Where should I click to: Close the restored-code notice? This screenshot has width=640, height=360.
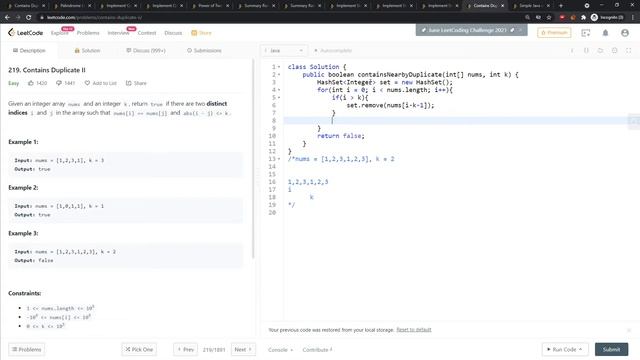click(x=629, y=330)
